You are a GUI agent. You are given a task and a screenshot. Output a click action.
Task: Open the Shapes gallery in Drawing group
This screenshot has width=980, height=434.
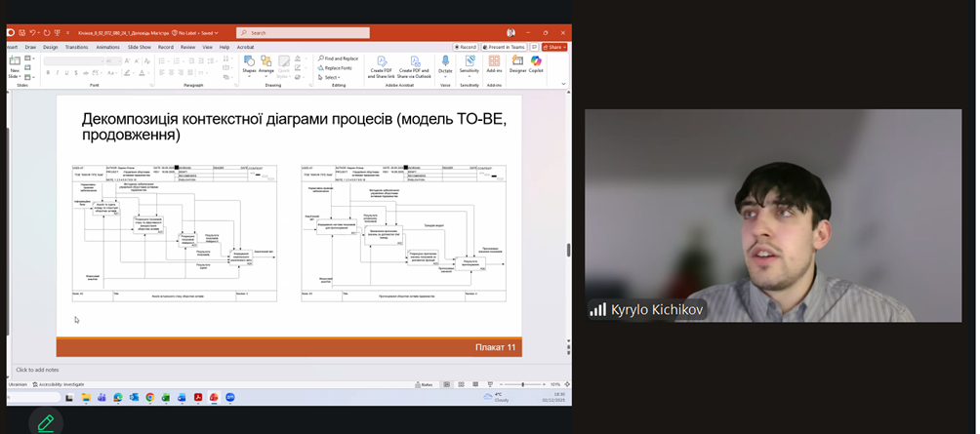(x=249, y=64)
